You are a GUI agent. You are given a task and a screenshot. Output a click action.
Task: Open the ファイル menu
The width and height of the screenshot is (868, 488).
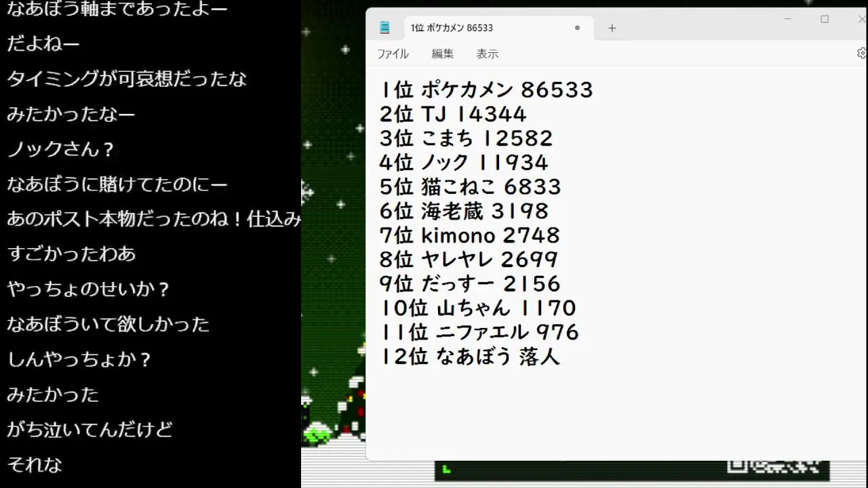point(393,54)
